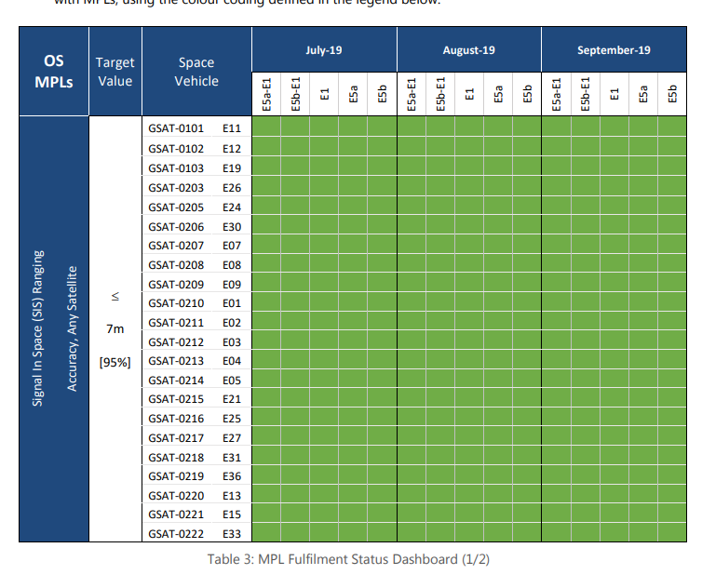Screen dimensions: 702x588
Task: Click the E1 column header under July-19
Action: 325,94
